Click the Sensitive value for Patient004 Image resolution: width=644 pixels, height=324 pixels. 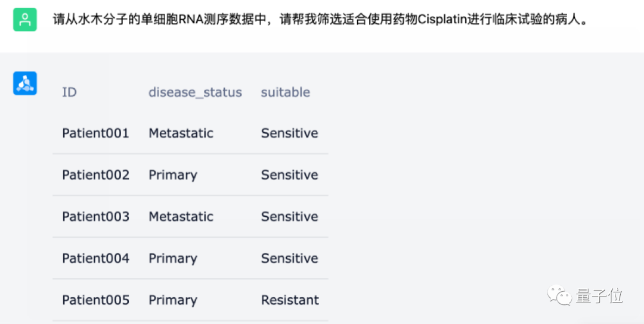(x=289, y=258)
